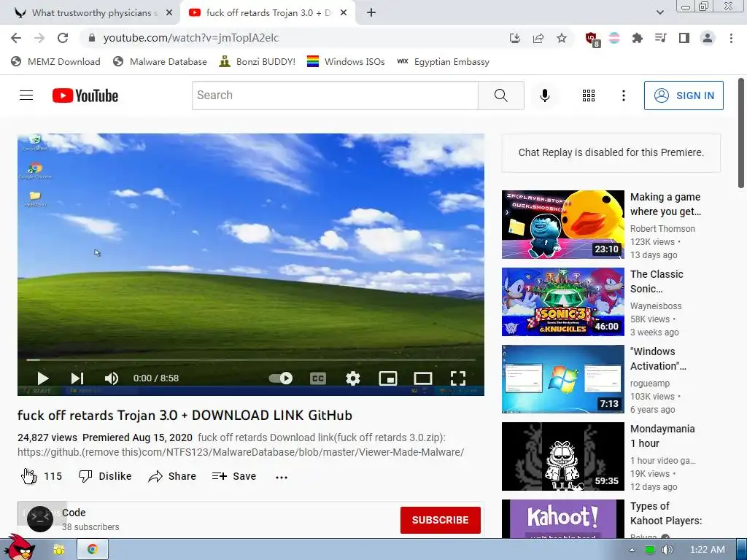Open video player settings gear
The image size is (747, 560).
tap(352, 378)
